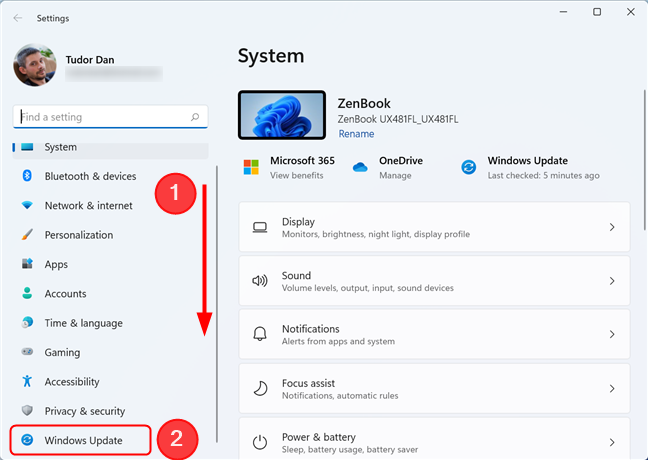
Task: Expand the Focus assist chevron
Action: (x=612, y=388)
